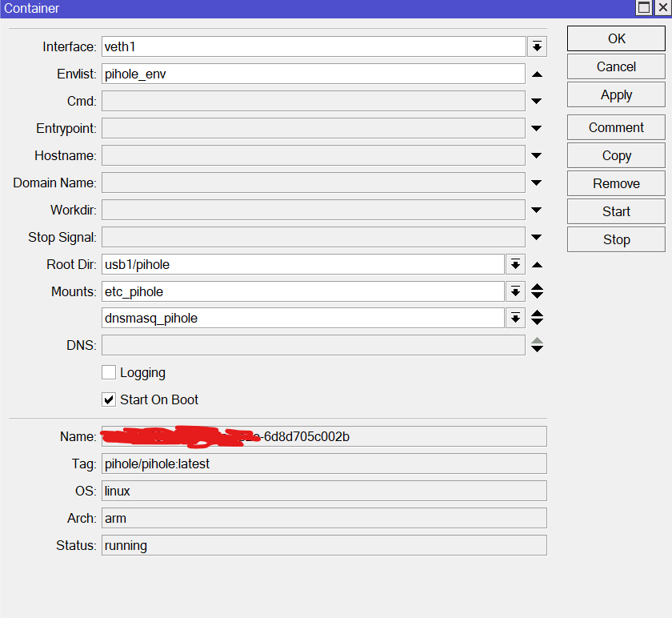Click the empty Cmd field
Viewport: 672px width, 618px height.
click(314, 101)
